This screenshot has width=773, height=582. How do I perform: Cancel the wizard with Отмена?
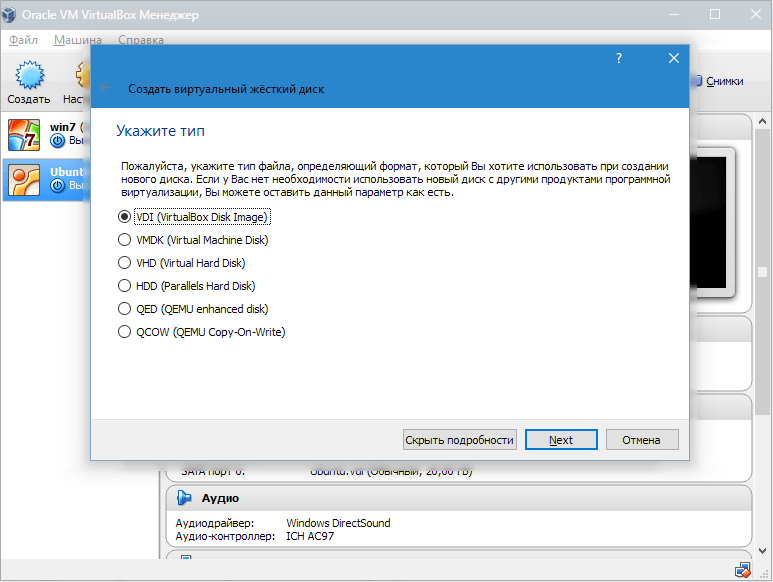pos(641,440)
